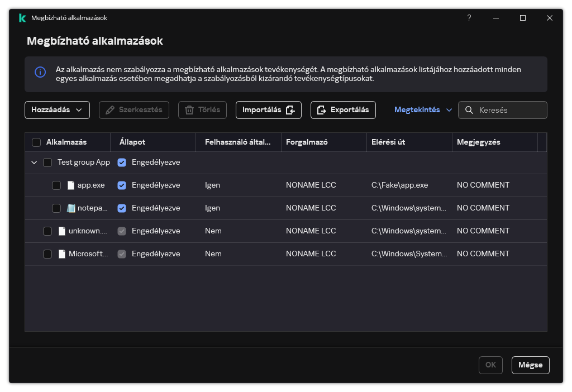The height and width of the screenshot is (392, 572).
Task: Click the info icon in the banner
Action: tap(40, 72)
